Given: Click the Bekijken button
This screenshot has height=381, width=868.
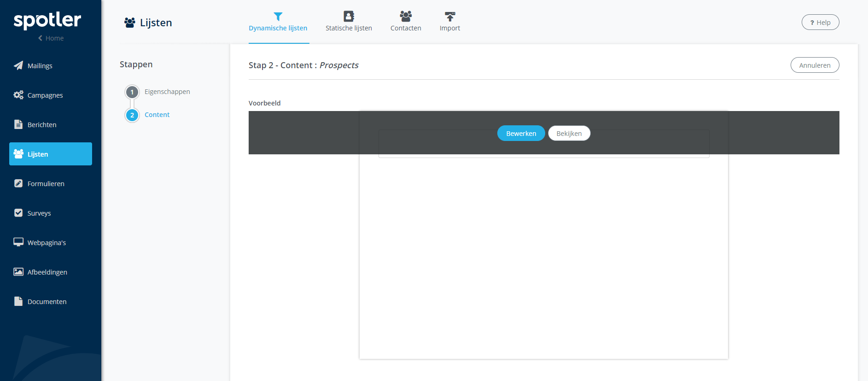Looking at the screenshot, I should pyautogui.click(x=569, y=134).
